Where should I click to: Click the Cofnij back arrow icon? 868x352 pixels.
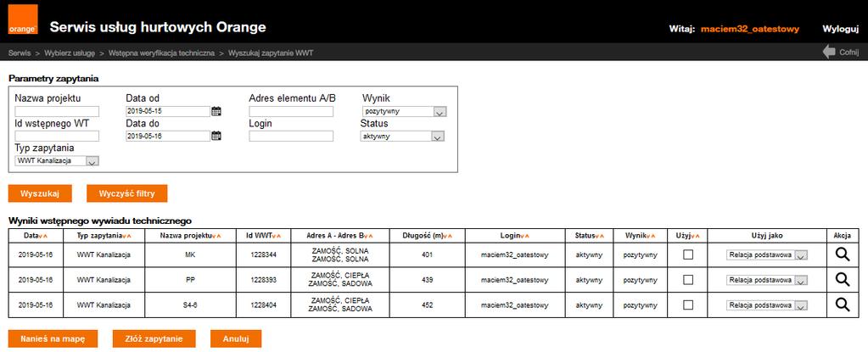tap(829, 53)
